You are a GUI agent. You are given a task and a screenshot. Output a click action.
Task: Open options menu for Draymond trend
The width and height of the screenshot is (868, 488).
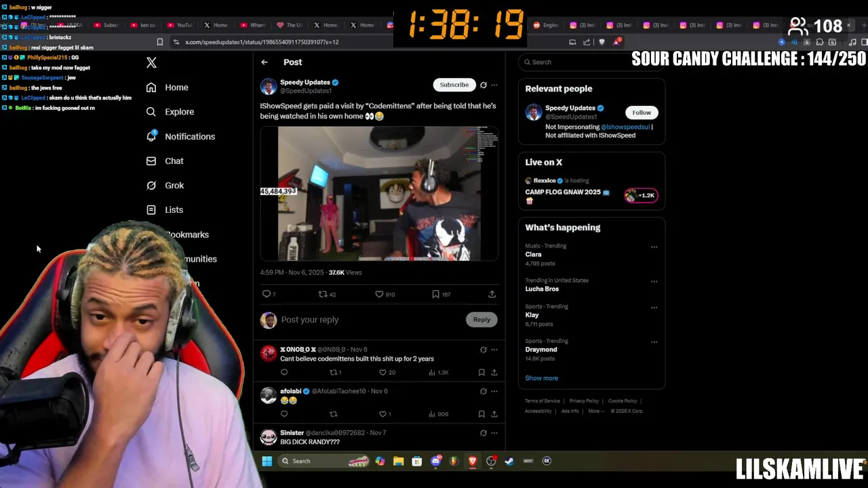[654, 342]
